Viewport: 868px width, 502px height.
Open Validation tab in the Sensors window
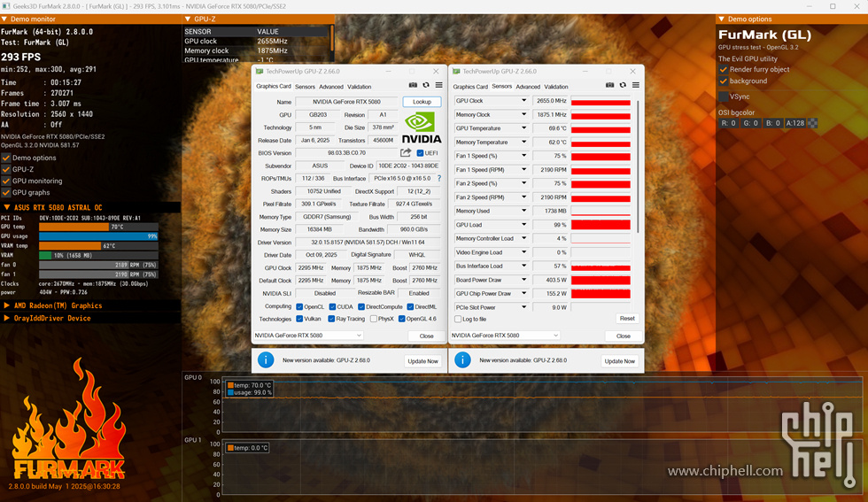(556, 87)
